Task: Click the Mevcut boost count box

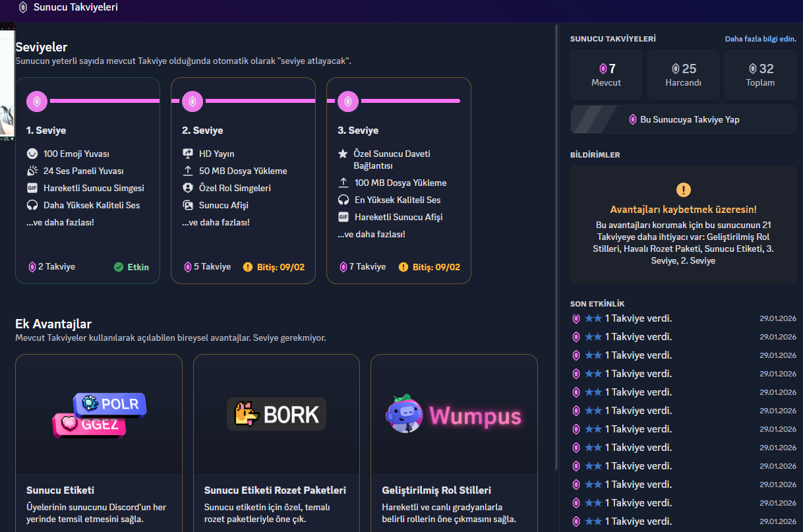Action: (607, 74)
